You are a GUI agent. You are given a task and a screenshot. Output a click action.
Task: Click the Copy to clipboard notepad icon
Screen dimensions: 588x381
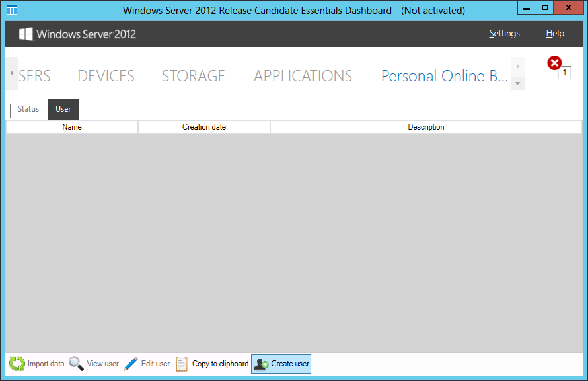click(x=182, y=364)
